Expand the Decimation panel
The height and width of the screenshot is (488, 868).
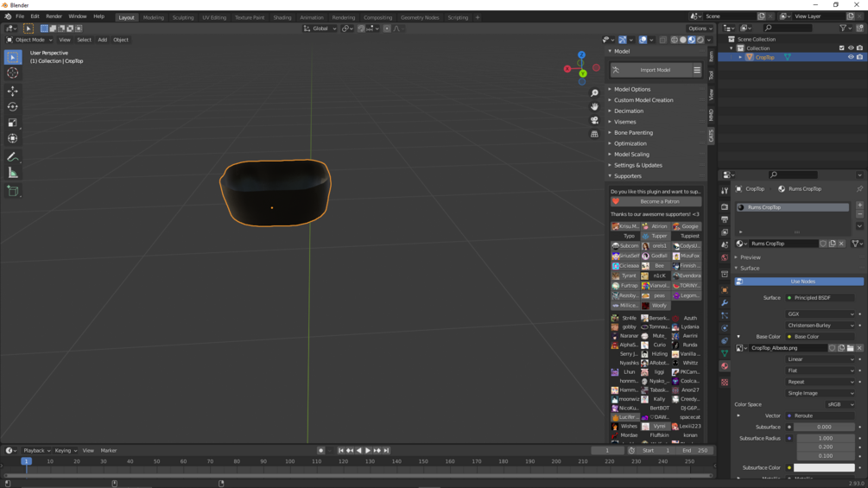coord(628,111)
